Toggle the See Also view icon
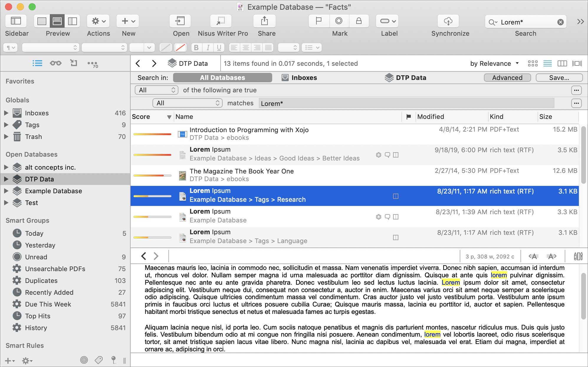 click(x=55, y=63)
